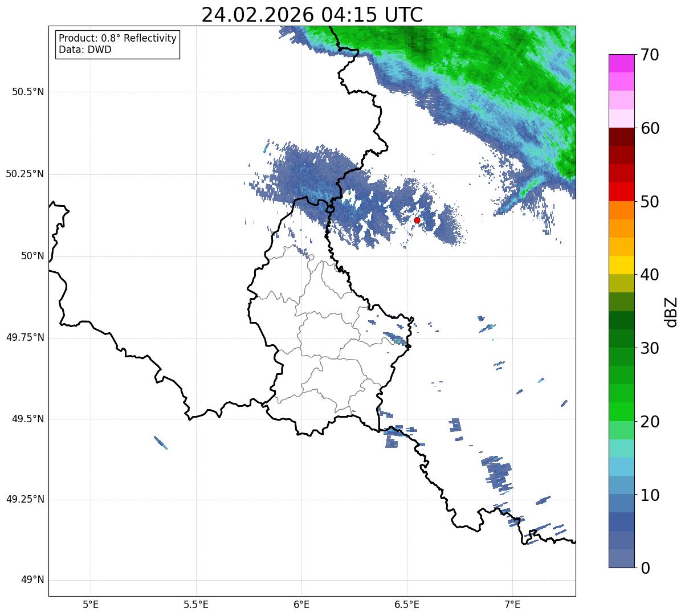Image resolution: width=685 pixels, height=616 pixels.
Task: Click the red radar site marker
Action: coord(417,220)
